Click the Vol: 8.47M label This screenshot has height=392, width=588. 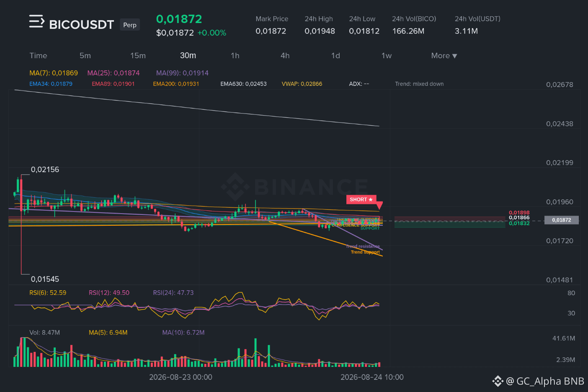point(44,333)
